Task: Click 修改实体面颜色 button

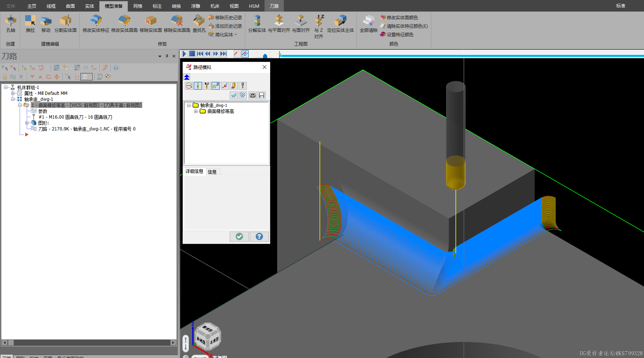Action: point(399,17)
